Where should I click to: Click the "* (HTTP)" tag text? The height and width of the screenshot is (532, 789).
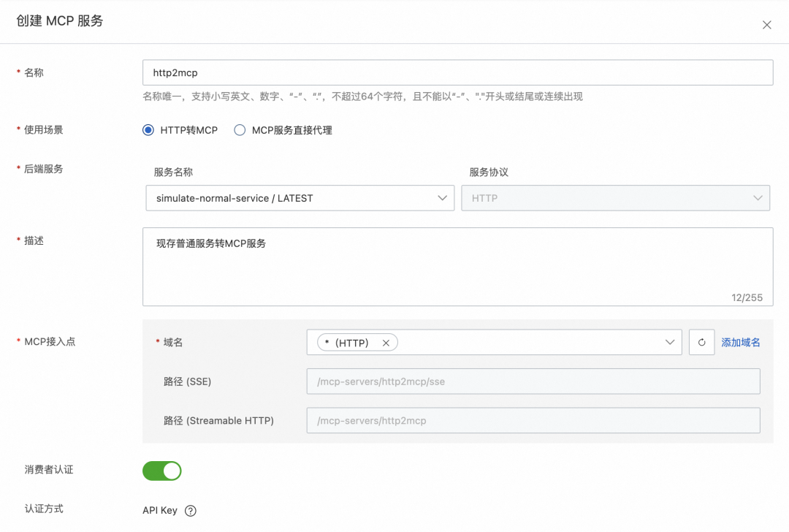pyautogui.click(x=348, y=343)
